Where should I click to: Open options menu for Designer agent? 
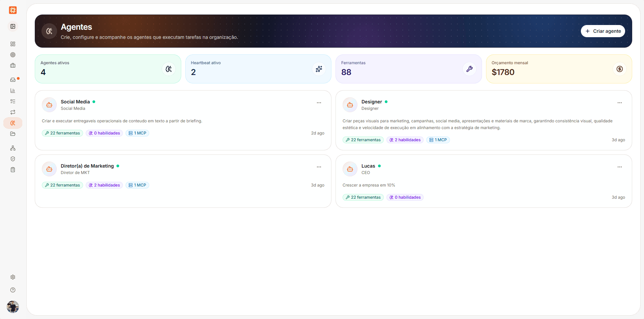(x=620, y=103)
